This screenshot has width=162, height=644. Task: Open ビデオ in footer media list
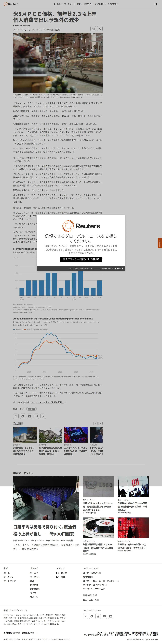(62, 573)
